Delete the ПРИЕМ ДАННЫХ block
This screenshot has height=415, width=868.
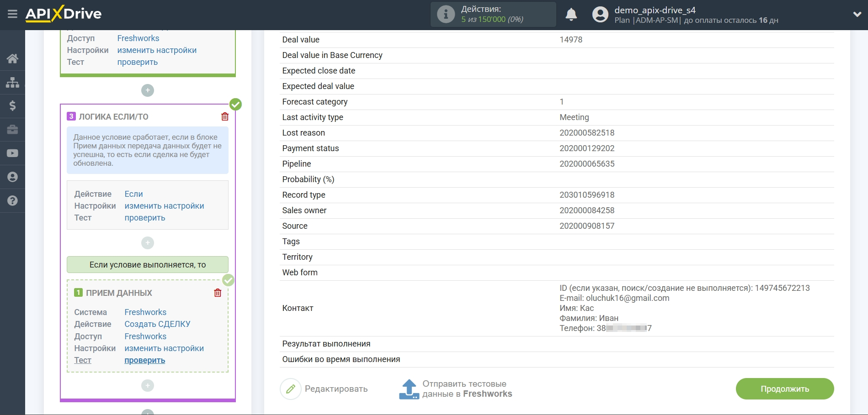pyautogui.click(x=218, y=293)
